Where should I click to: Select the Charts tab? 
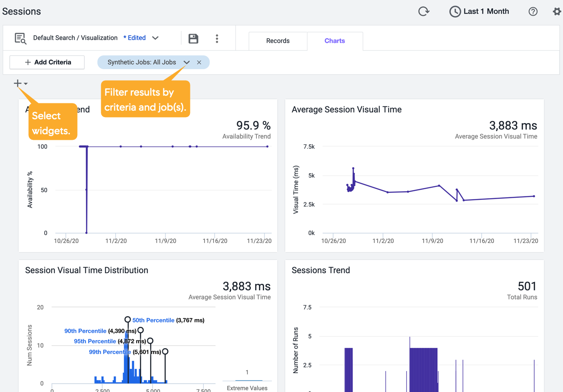click(x=335, y=41)
